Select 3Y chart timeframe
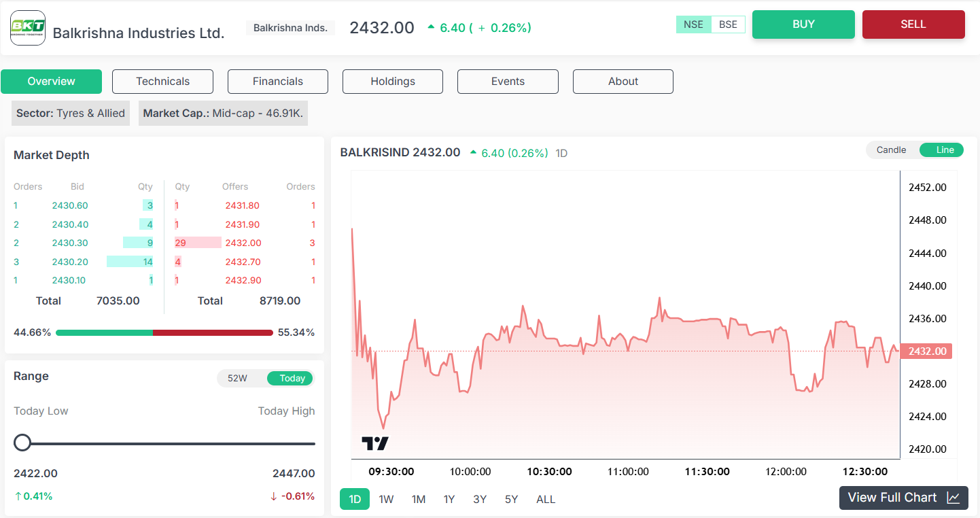 480,499
